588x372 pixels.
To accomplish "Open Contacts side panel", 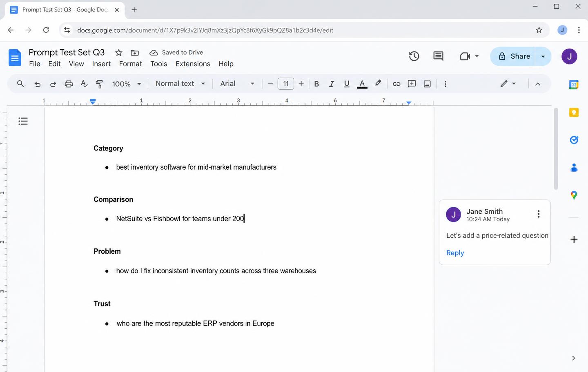I will click(x=574, y=167).
